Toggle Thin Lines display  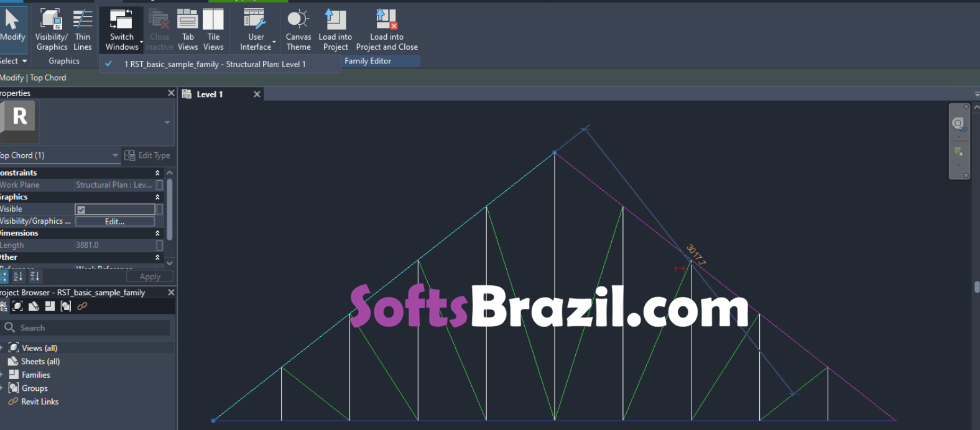(83, 29)
